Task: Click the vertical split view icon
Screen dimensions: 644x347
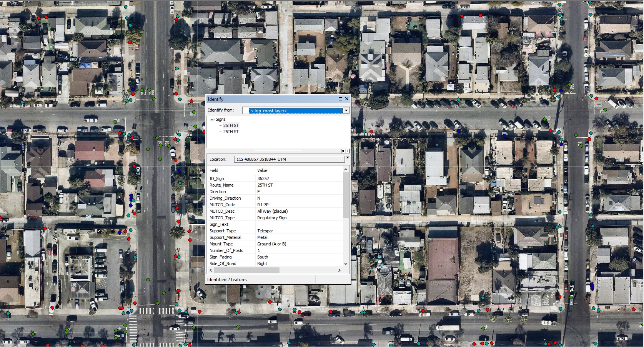Action: point(348,151)
